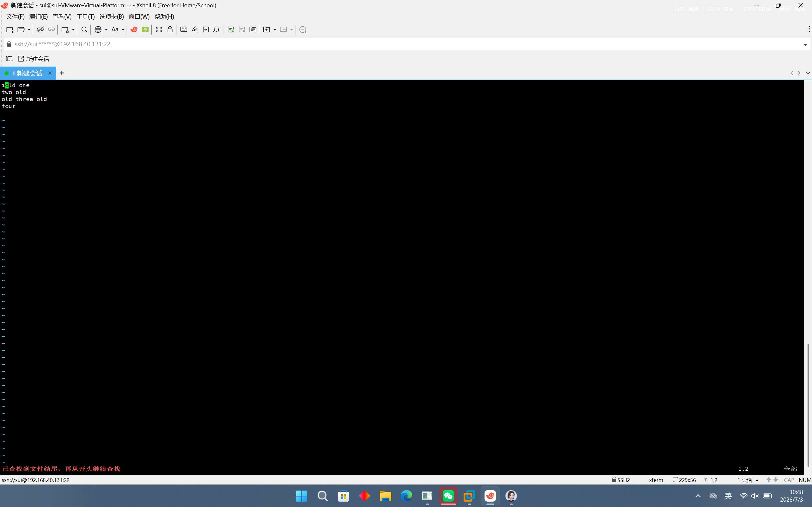Close the '1 新建会话' tab
Viewport: 812px width, 507px height.
click(x=50, y=73)
